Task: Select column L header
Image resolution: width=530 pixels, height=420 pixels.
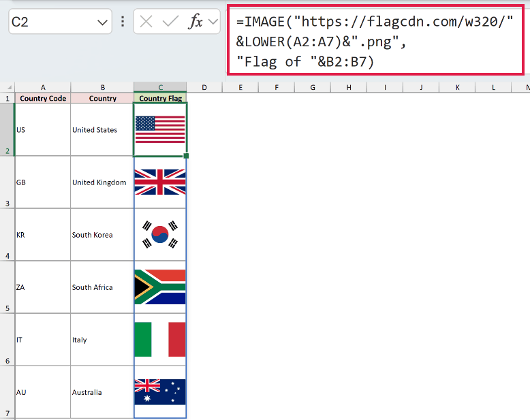Action: tap(493, 87)
